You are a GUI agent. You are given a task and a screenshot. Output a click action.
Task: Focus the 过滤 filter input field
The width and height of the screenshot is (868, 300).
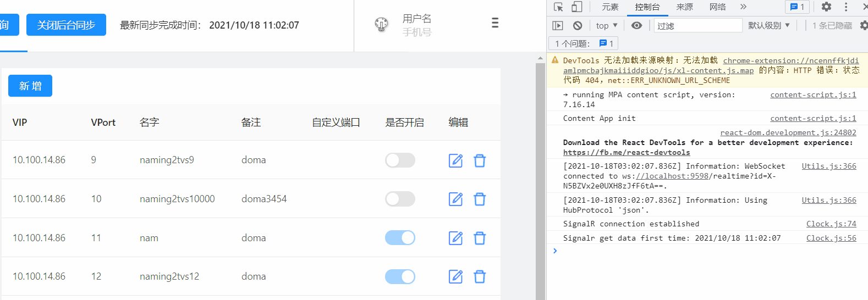[x=698, y=25]
